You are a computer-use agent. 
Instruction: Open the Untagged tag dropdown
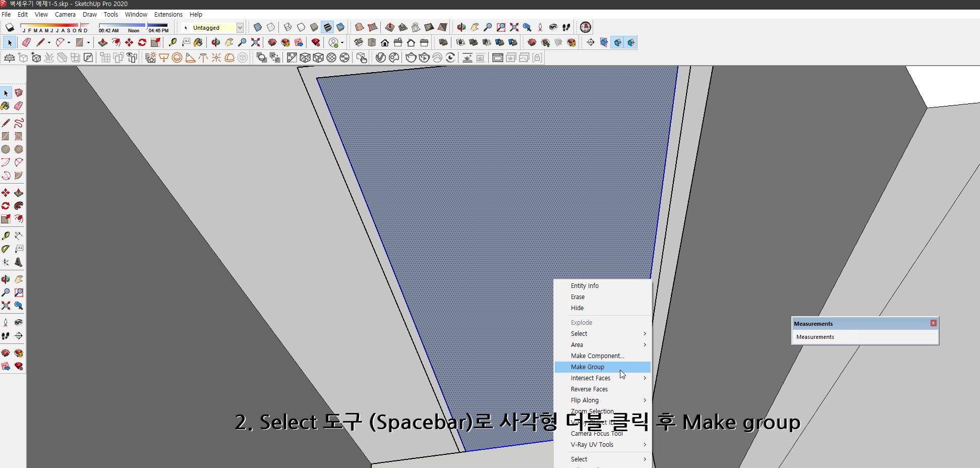coord(240,28)
